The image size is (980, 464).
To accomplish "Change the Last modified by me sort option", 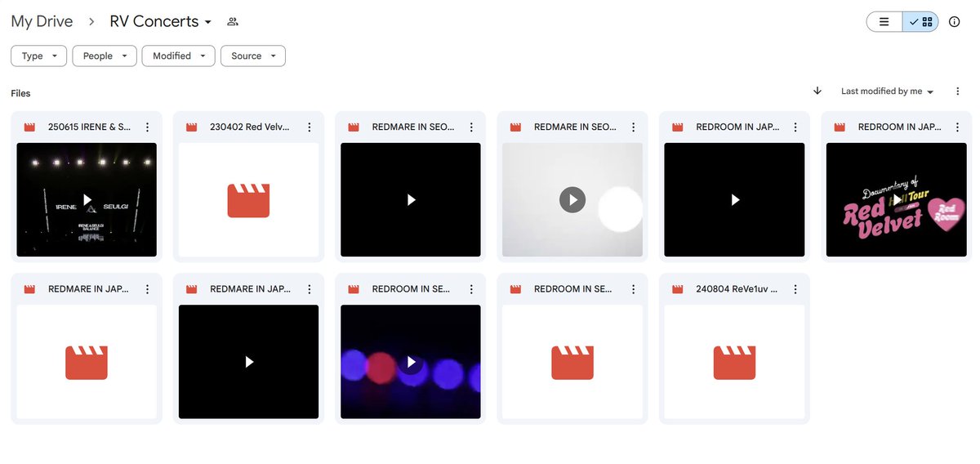I will click(x=888, y=91).
